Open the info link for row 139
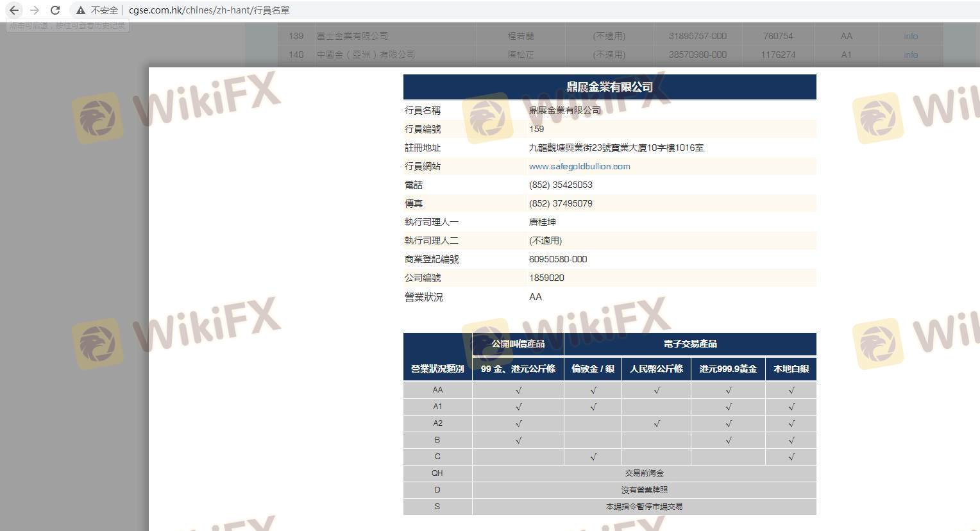This screenshot has width=980, height=531. 911,36
